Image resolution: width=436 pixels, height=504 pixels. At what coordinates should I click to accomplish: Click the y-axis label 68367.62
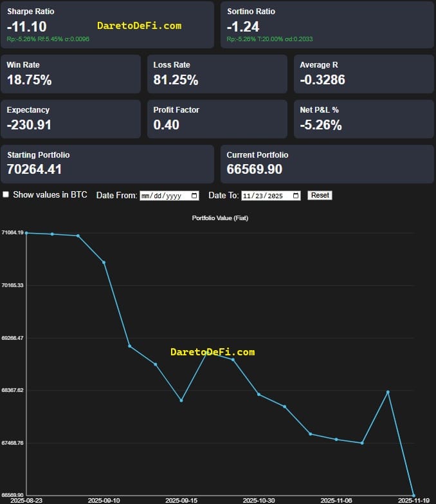[12, 390]
